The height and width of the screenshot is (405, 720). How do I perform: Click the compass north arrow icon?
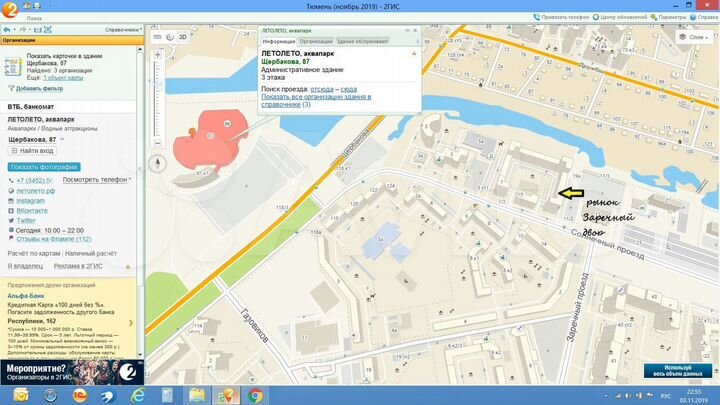[157, 163]
